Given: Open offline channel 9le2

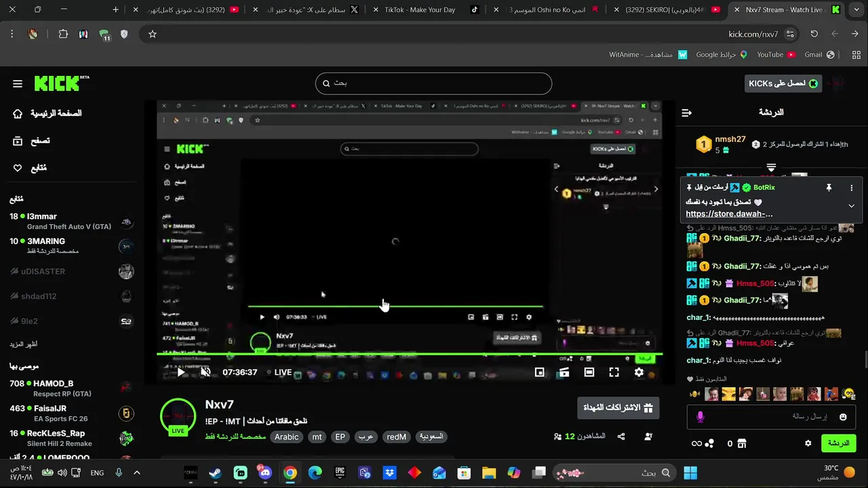Looking at the screenshot, I should tap(71, 321).
